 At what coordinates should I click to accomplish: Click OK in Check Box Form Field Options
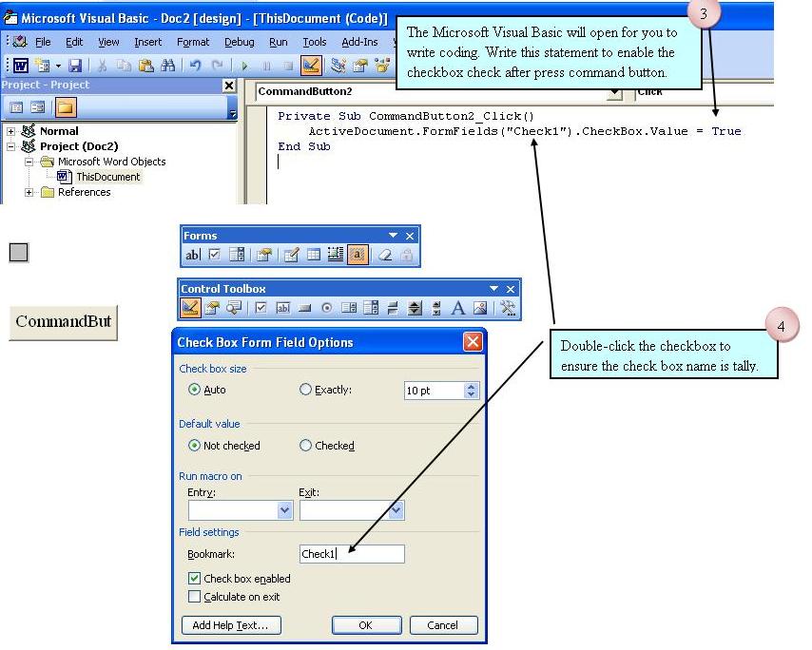(366, 625)
